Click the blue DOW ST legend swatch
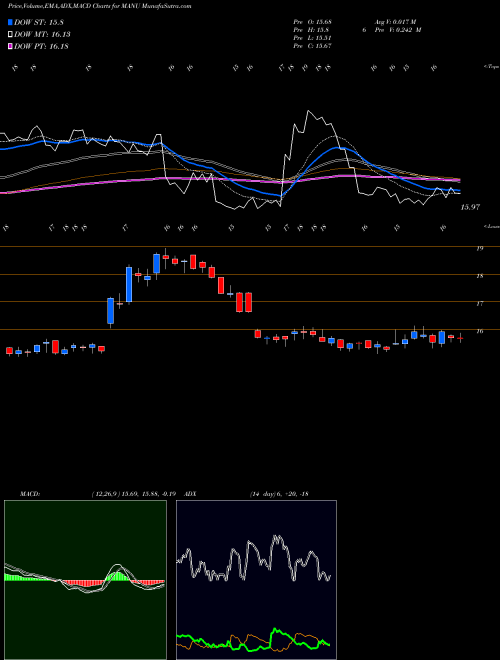 (x=10, y=22)
